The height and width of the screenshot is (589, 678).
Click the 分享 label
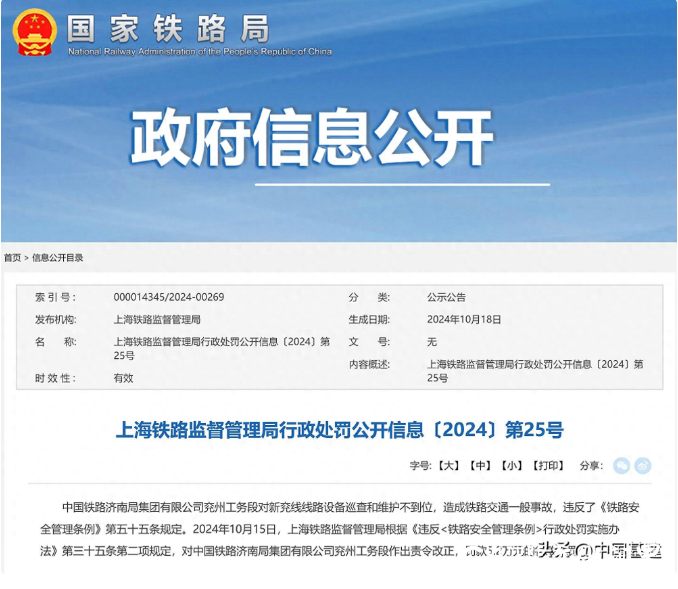tap(592, 466)
